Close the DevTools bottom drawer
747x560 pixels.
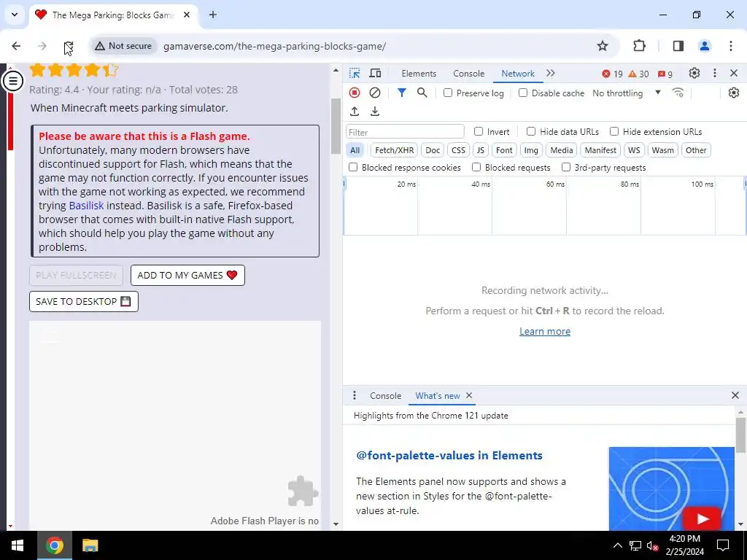(x=735, y=395)
